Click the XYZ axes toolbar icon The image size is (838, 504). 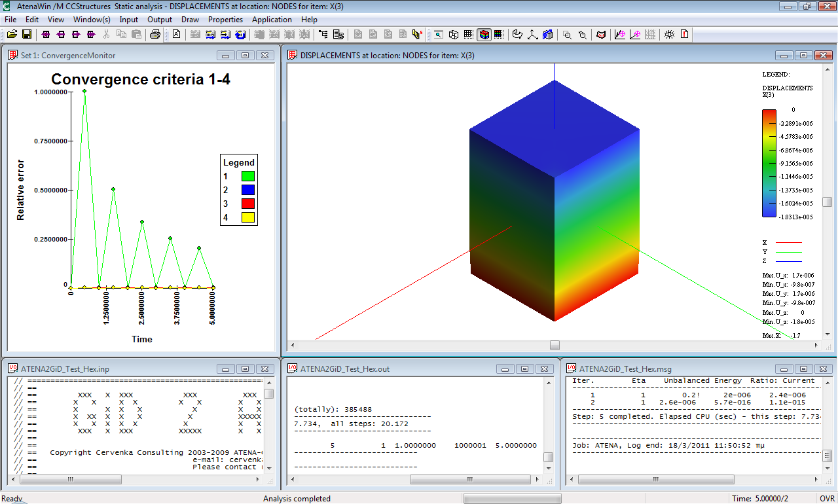pos(532,34)
